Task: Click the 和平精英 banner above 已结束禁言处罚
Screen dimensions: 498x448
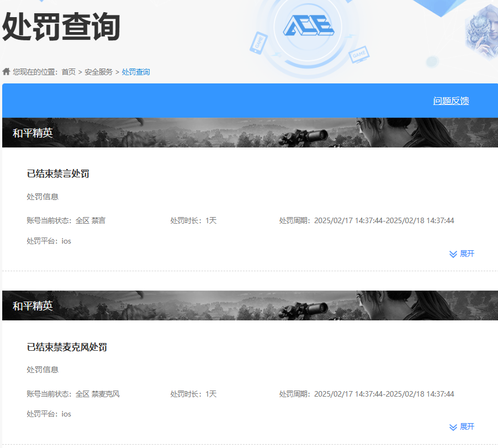Action: coord(250,133)
